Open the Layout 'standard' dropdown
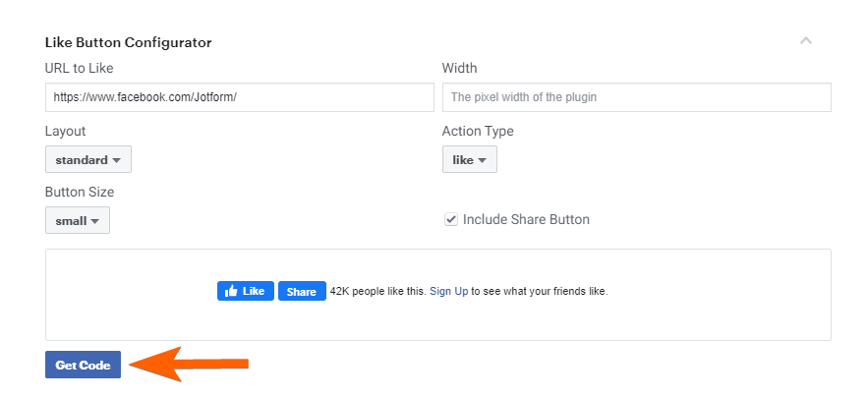This screenshot has height=398, width=868. [87, 159]
